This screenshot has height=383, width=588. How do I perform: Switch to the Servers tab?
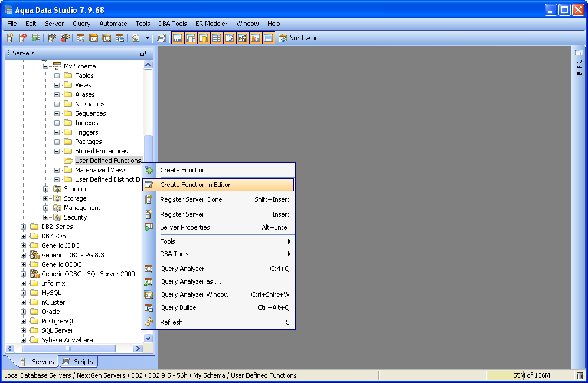pyautogui.click(x=37, y=362)
